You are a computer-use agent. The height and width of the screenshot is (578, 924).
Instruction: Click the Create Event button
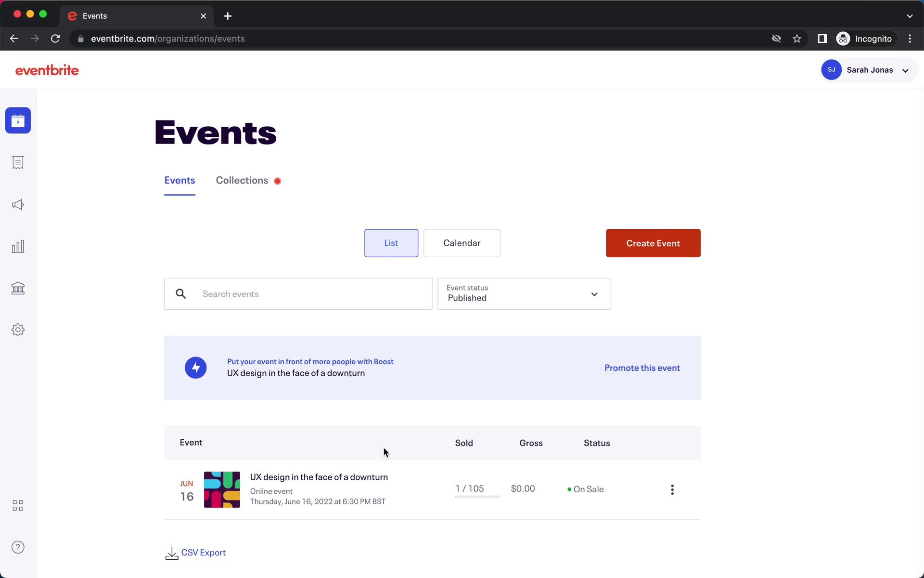point(653,242)
